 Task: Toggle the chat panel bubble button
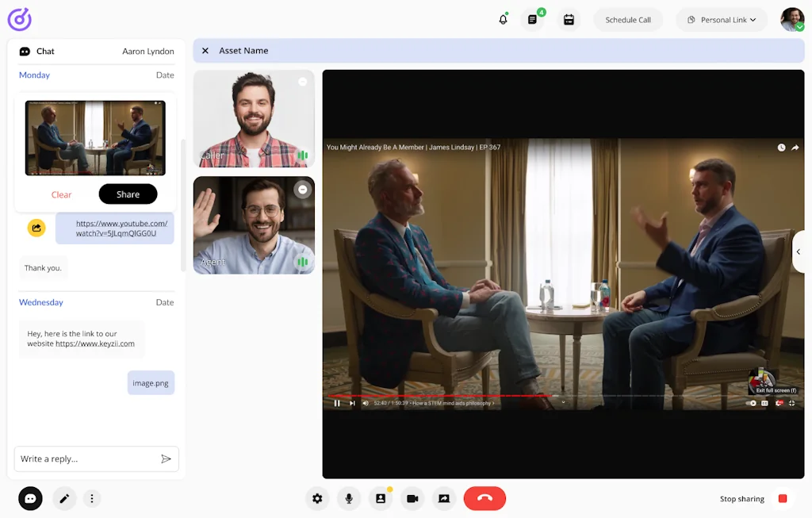[x=30, y=499]
